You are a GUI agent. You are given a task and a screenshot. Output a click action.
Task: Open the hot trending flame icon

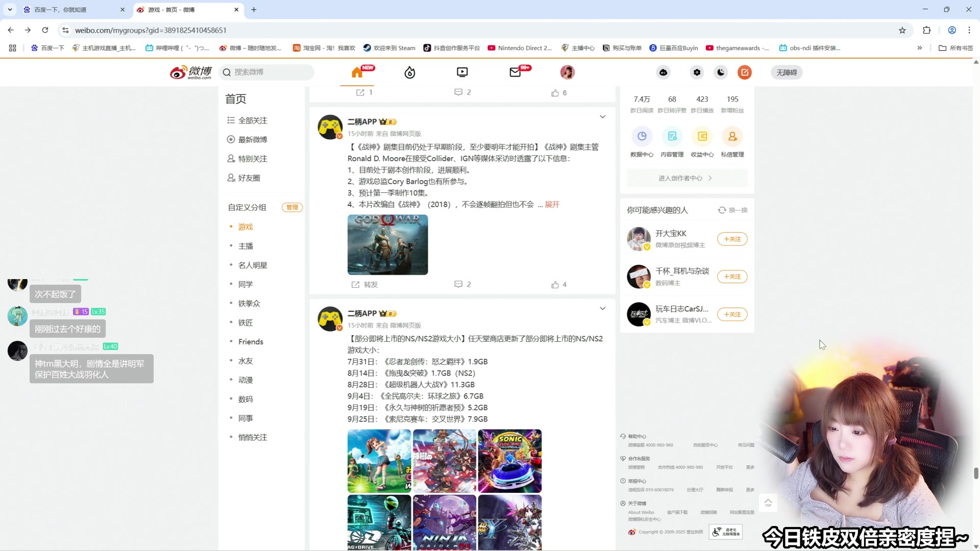(x=410, y=72)
